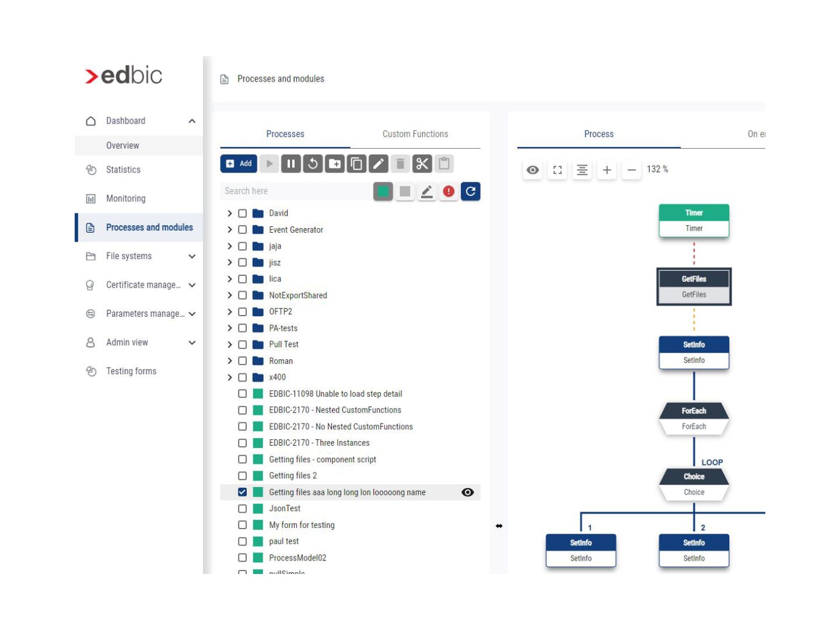Click the duplicate process icon
Screen dimensions: 840x630
356,164
